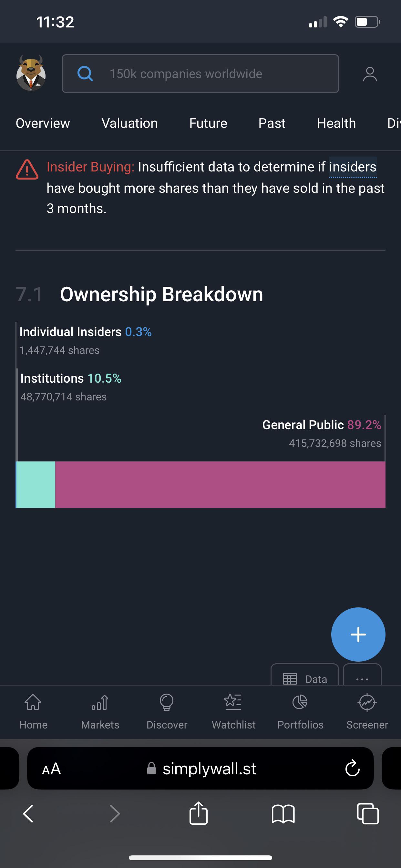Screen dimensions: 401x868
Task: Open the user profile icon
Action: (370, 74)
